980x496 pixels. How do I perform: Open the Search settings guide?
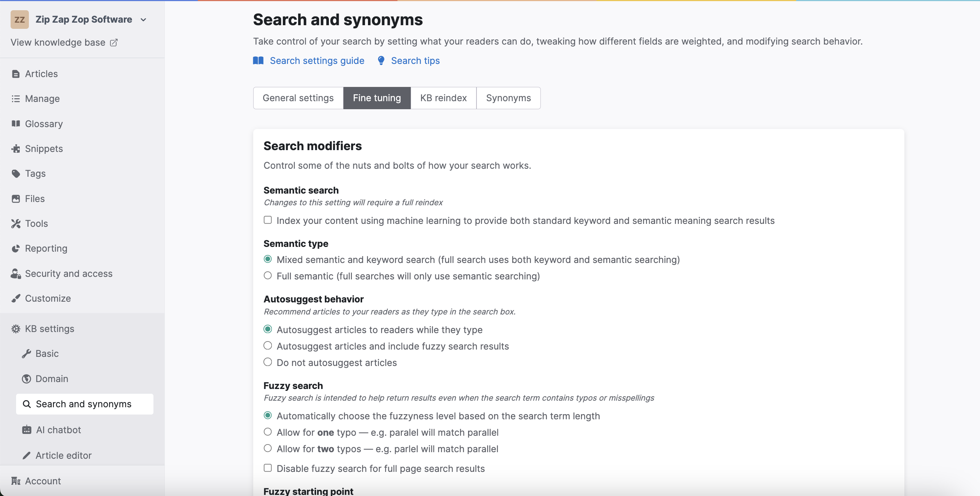click(316, 61)
